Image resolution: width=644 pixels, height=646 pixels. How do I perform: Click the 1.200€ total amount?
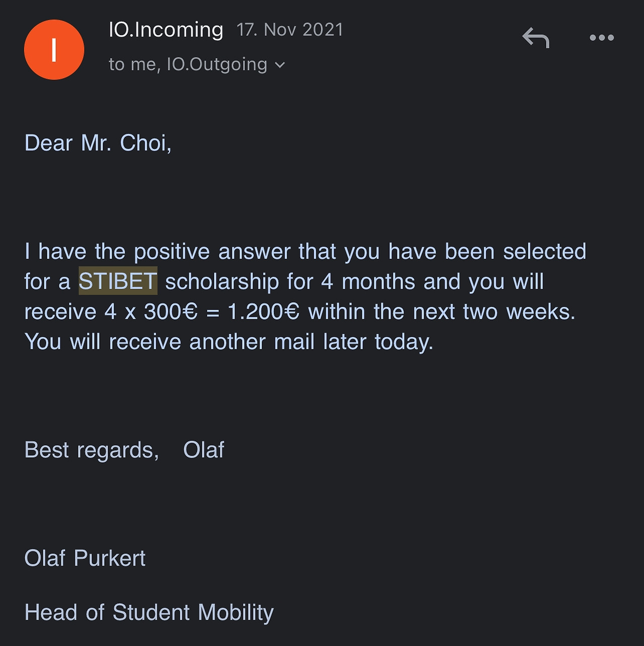coord(264,312)
